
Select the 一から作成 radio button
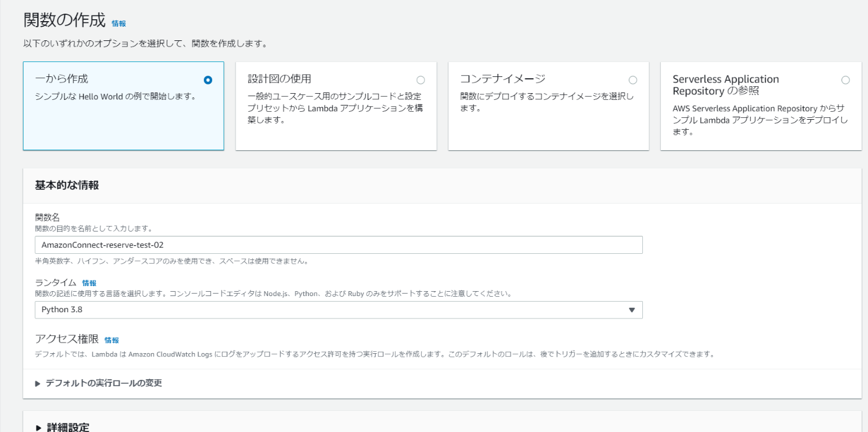tap(208, 80)
